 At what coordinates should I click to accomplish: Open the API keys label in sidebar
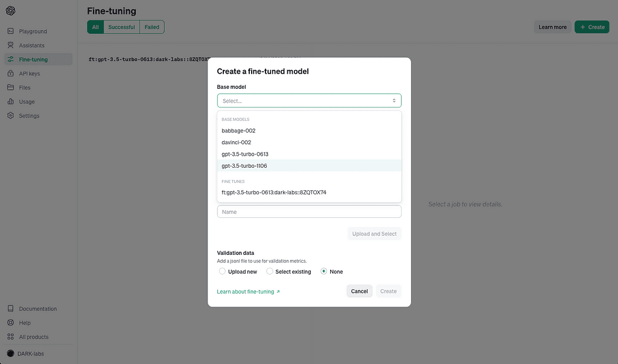point(29,74)
